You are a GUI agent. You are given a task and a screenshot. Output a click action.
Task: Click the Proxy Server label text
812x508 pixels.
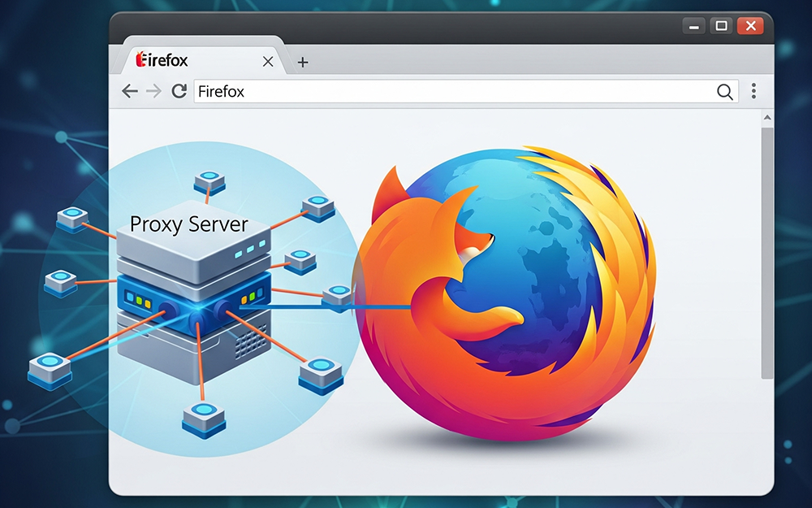point(189,224)
